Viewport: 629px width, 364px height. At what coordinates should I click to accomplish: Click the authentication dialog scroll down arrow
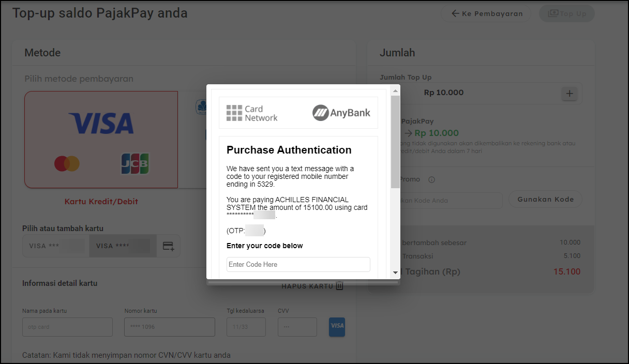tap(396, 272)
